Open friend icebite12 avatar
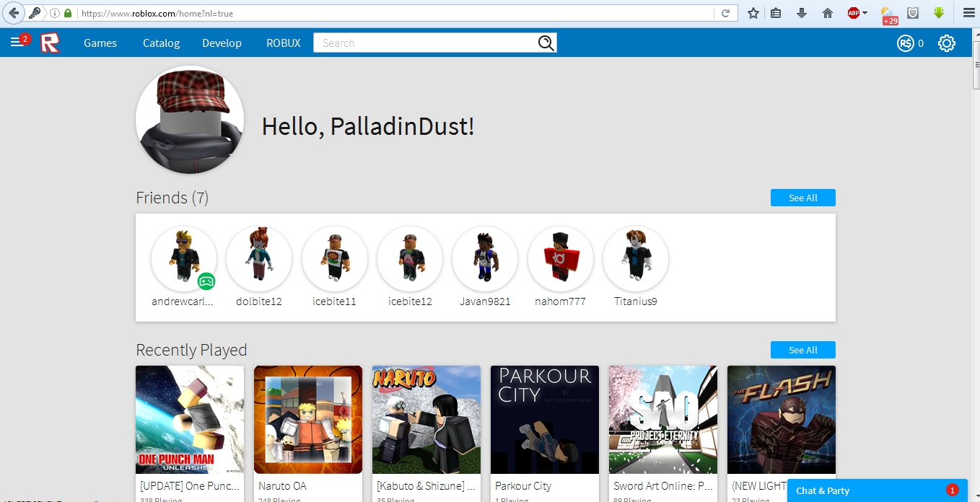This screenshot has height=502, width=980. [x=410, y=259]
